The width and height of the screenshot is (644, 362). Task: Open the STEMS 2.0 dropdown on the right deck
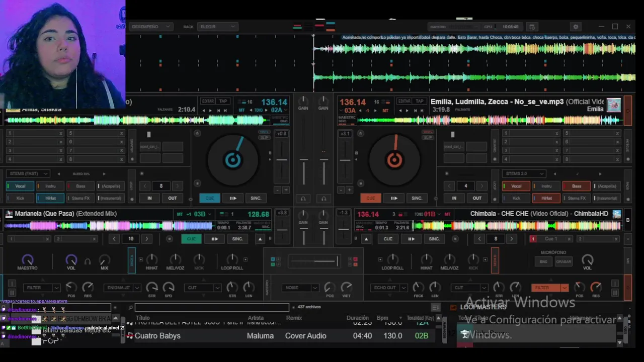click(524, 173)
